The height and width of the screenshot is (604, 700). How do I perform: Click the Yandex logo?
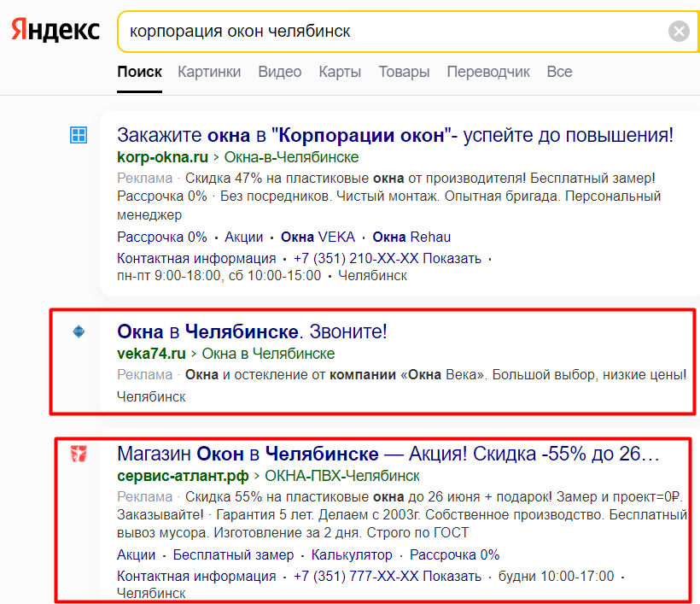click(x=55, y=31)
